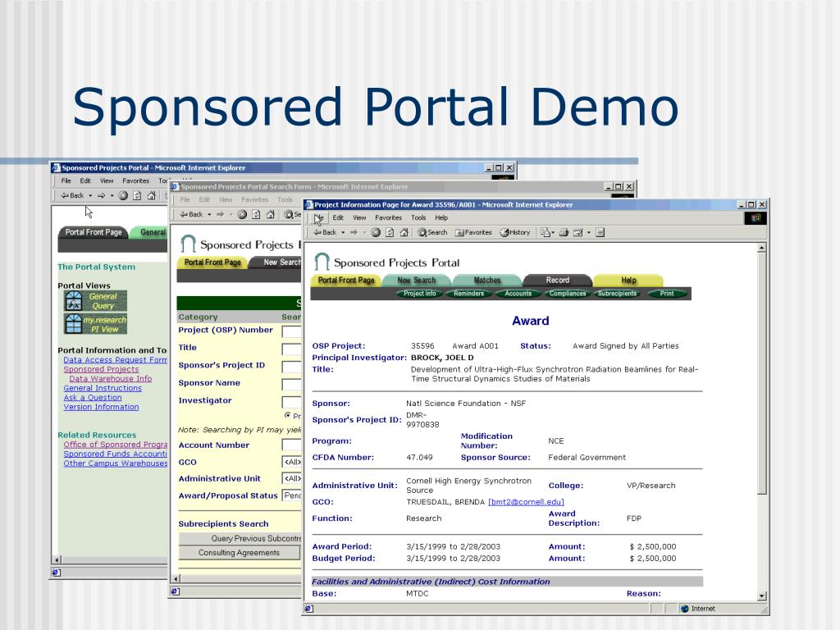Click the Accounts pill button
The height and width of the screenshot is (630, 840).
point(518,294)
